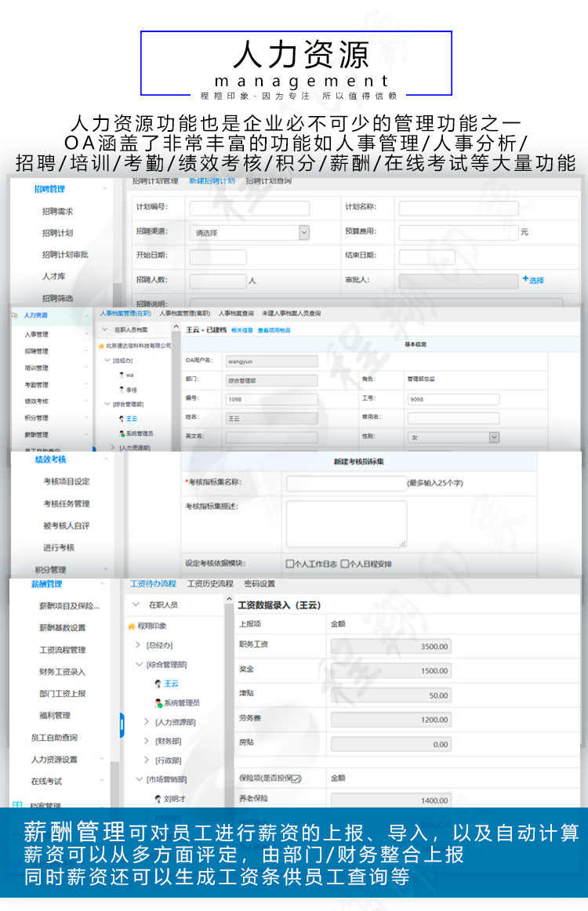Image resolution: width=588 pixels, height=911 pixels.
Task: Click the 选择 link for 审批人
Action: click(536, 280)
